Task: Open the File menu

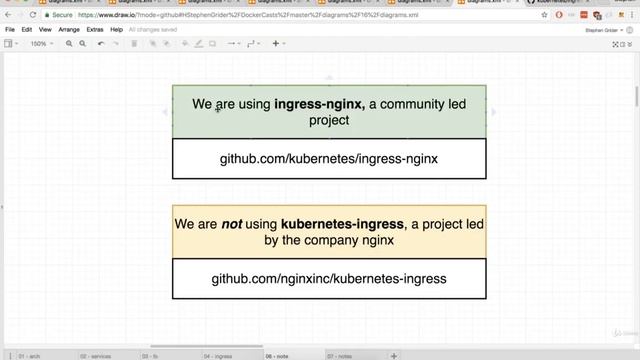Action: click(10, 30)
